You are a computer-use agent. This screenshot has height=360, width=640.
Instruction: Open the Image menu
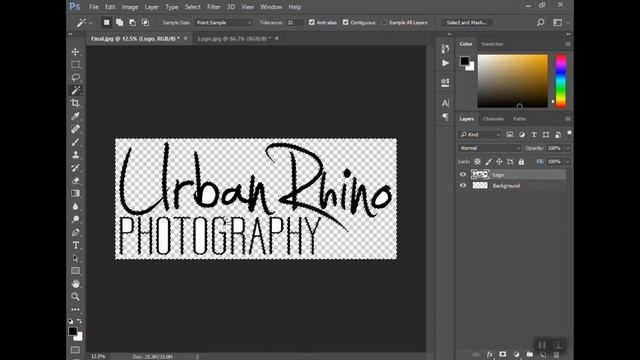click(x=130, y=7)
